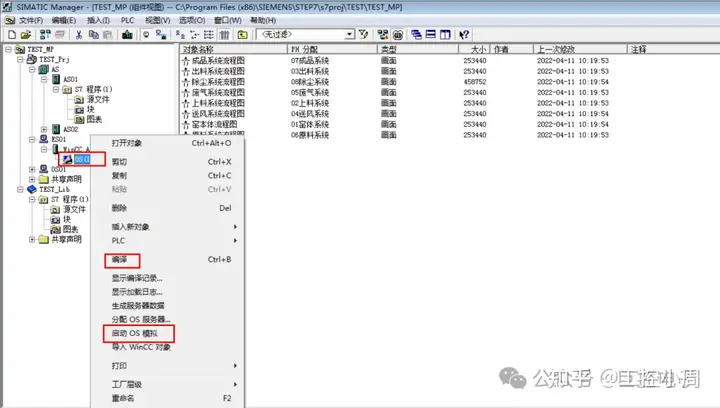Choose 删除 in the context menu
Viewport: 720px width, 408px height.
coord(168,208)
